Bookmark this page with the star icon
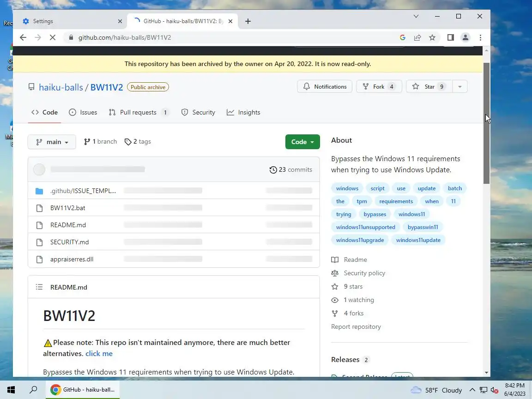532x399 pixels. pos(432,38)
